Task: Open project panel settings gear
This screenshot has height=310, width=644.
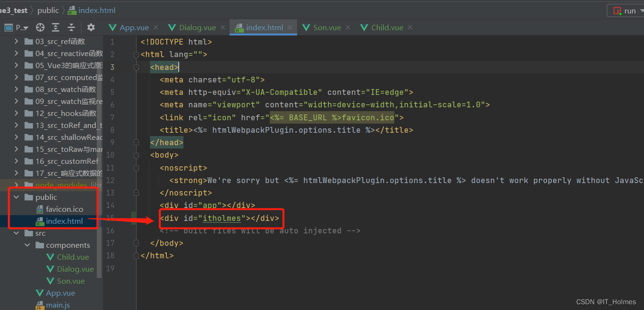Action: 91,27
